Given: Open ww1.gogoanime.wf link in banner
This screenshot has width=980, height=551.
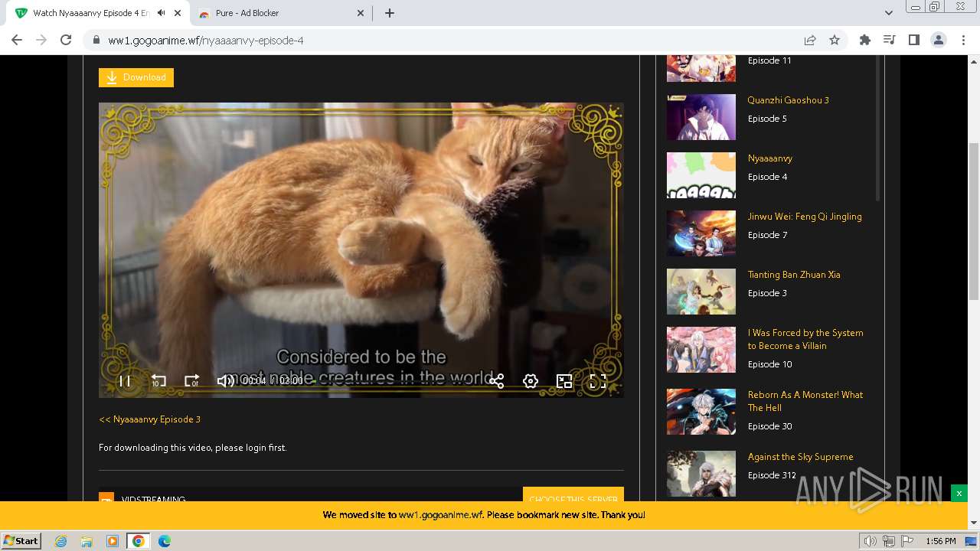Looking at the screenshot, I should [x=441, y=515].
